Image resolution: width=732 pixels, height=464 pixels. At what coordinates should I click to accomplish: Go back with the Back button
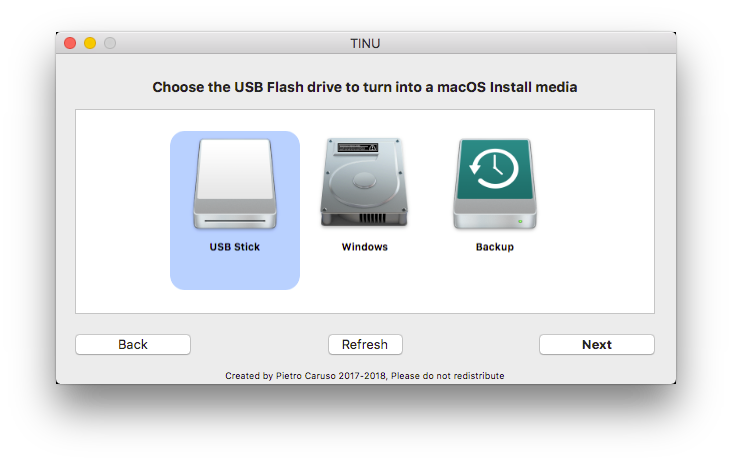133,344
